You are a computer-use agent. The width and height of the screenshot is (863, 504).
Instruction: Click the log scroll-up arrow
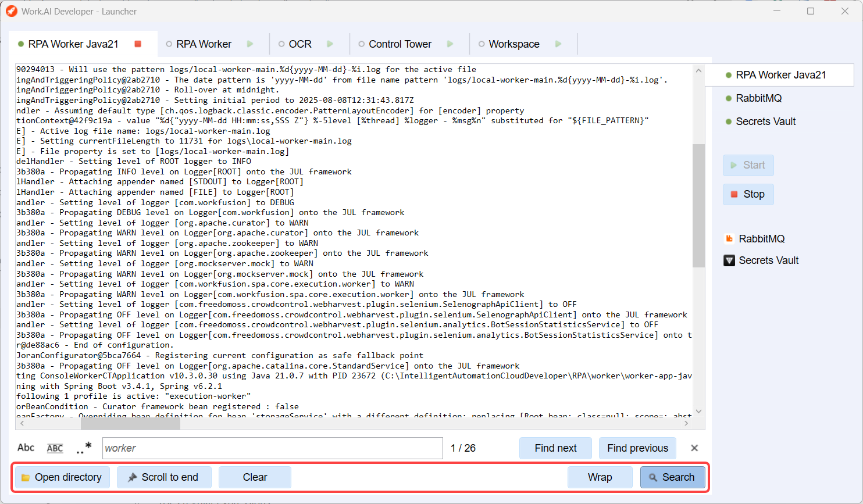click(698, 70)
